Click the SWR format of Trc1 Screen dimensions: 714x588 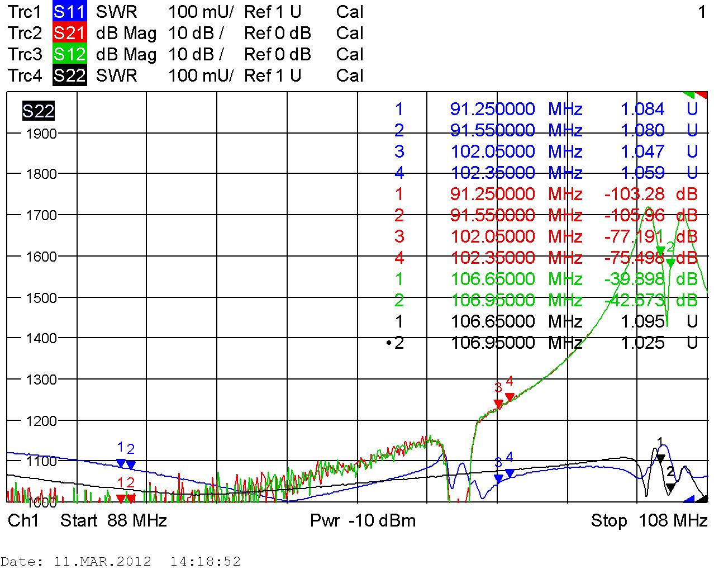[116, 12]
